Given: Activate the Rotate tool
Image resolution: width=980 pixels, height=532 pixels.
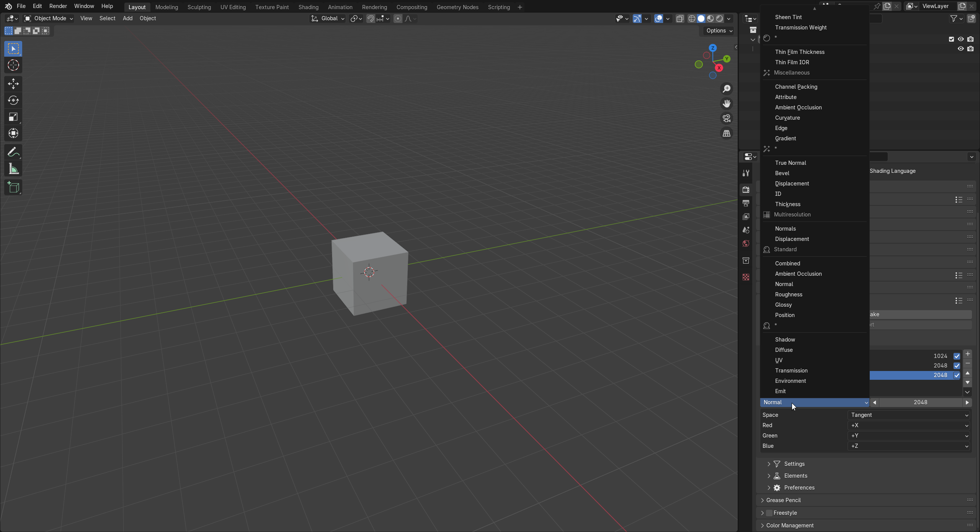Looking at the screenshot, I should [x=13, y=101].
